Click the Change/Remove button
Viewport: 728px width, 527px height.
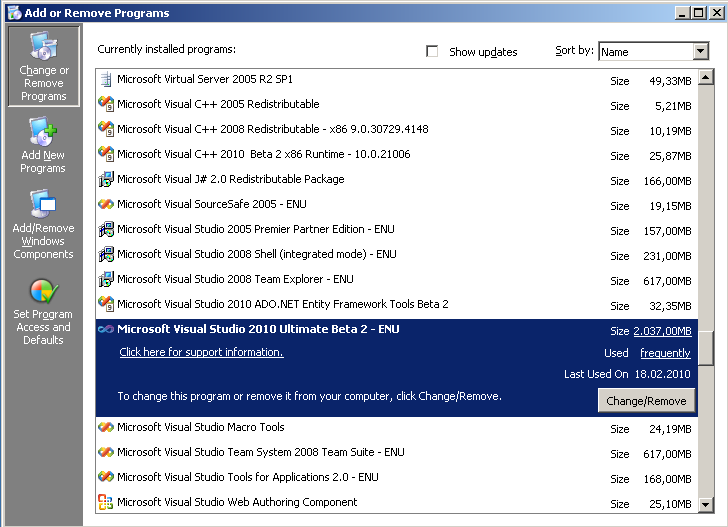(x=646, y=401)
